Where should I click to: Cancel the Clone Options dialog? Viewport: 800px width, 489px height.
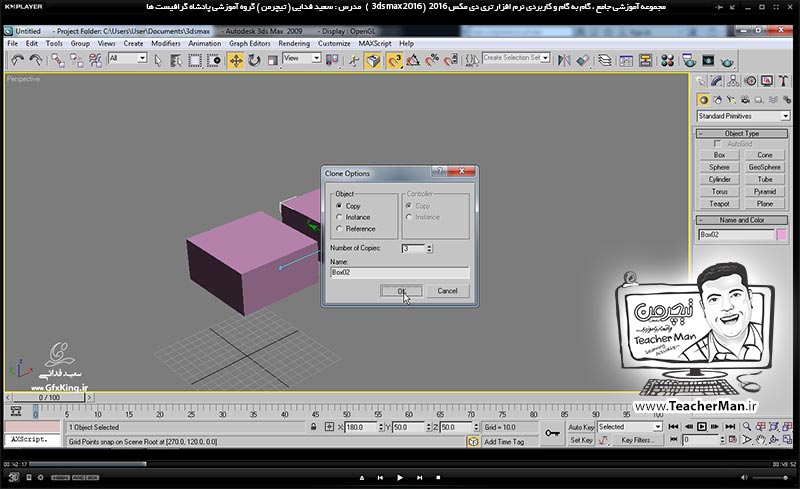(447, 291)
